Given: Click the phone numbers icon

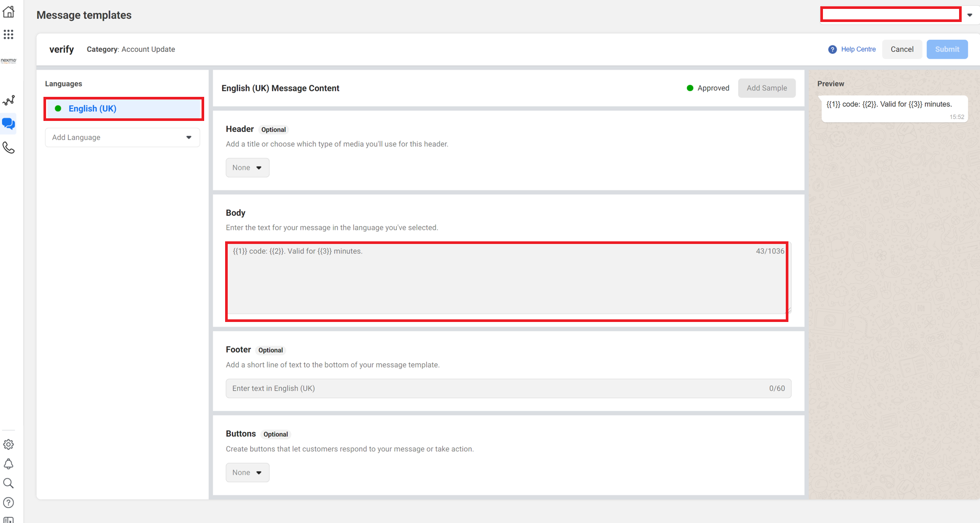Looking at the screenshot, I should click(x=9, y=148).
